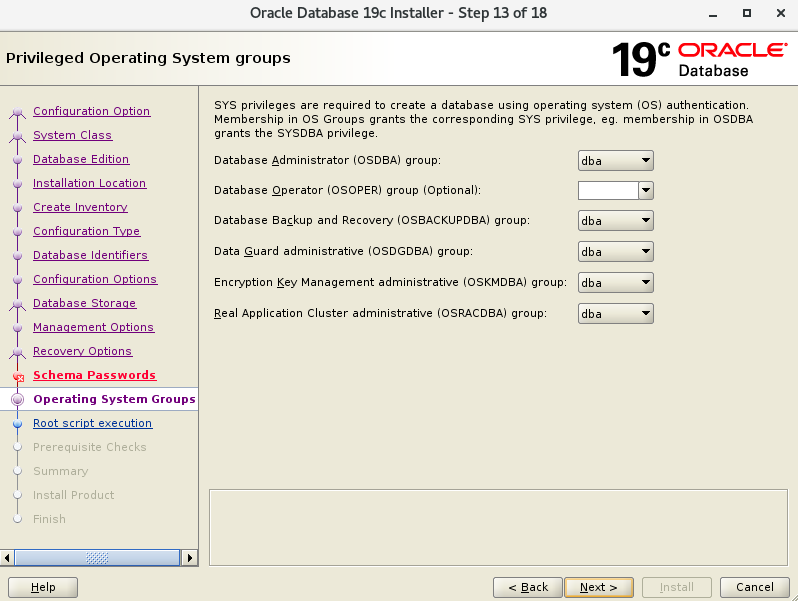798x601 pixels.
Task: Go to System Class step
Action: (x=73, y=135)
